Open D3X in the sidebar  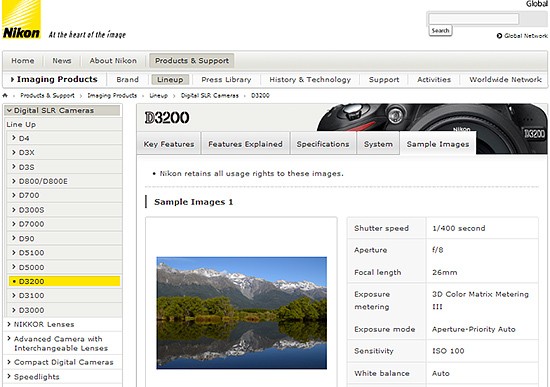pos(64,153)
